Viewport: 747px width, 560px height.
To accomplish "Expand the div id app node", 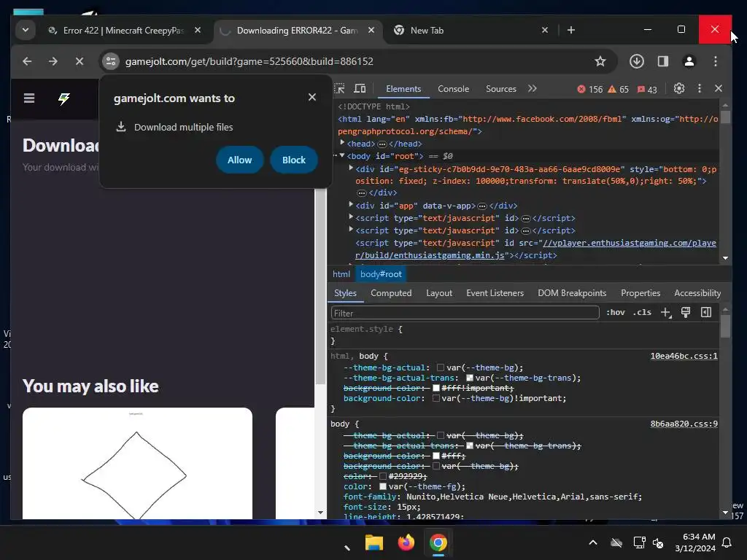I will [x=351, y=205].
